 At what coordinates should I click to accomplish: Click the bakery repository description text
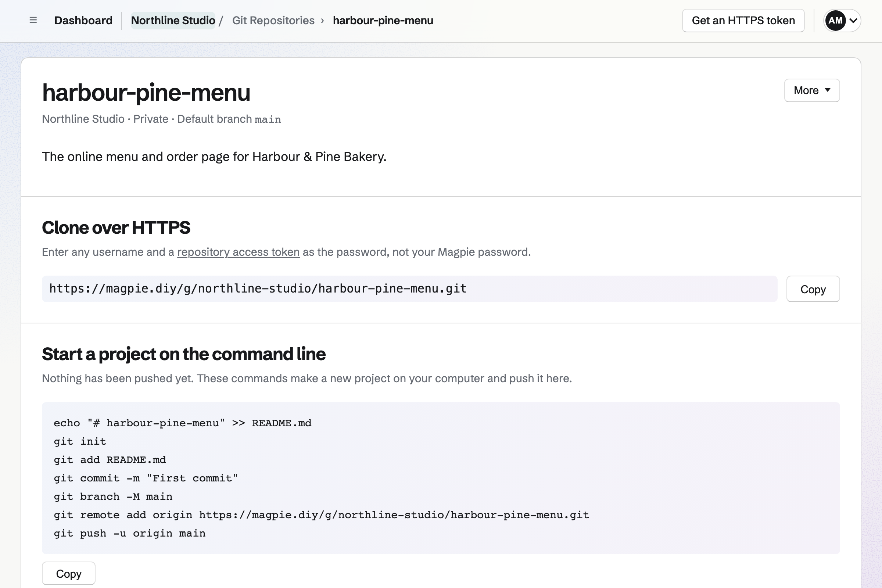[x=214, y=157]
